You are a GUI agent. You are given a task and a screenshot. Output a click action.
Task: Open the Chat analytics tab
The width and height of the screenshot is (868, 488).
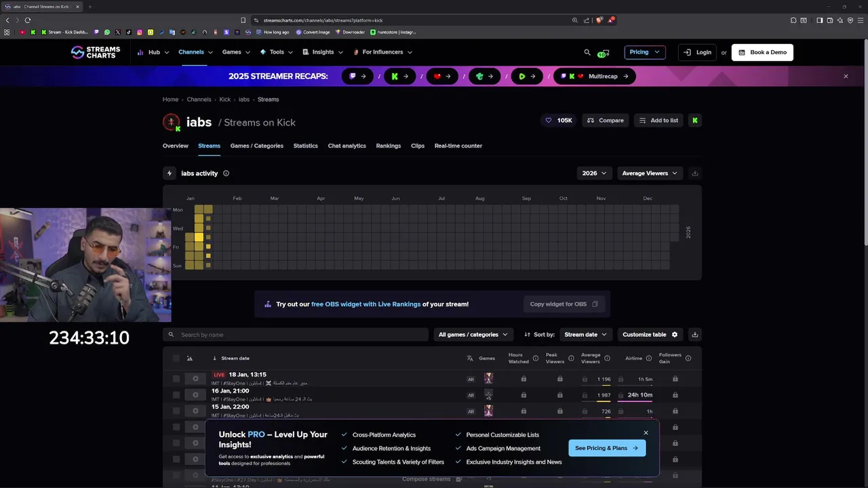[x=347, y=146]
